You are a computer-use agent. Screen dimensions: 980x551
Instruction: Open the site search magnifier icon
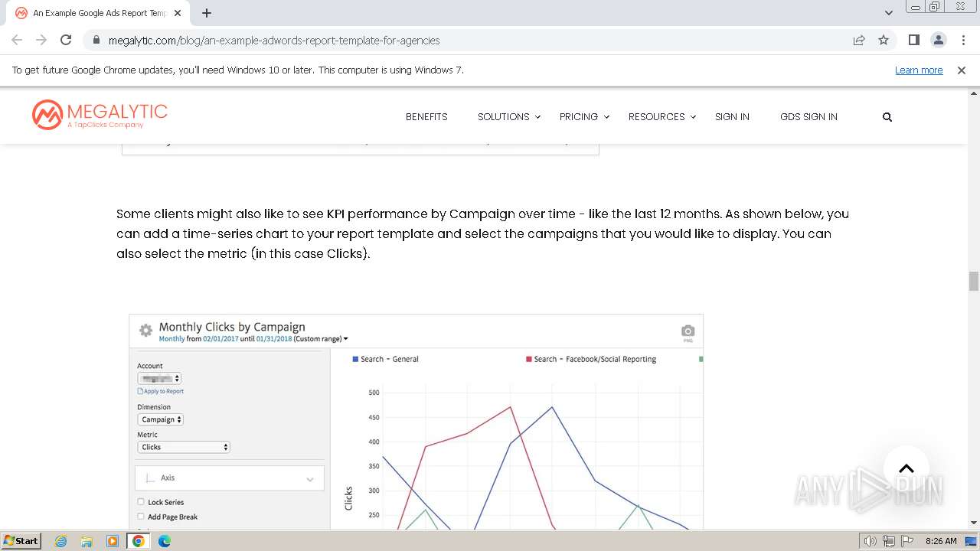coord(887,117)
